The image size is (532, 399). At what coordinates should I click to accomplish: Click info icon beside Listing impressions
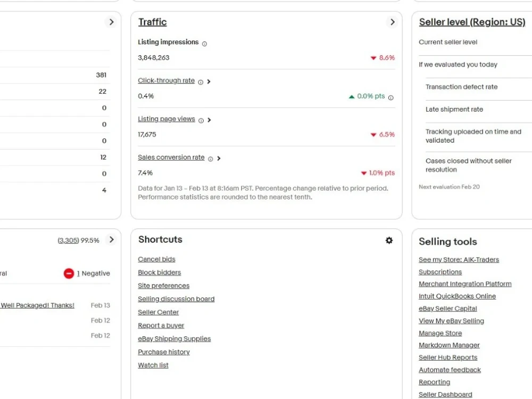pyautogui.click(x=204, y=44)
